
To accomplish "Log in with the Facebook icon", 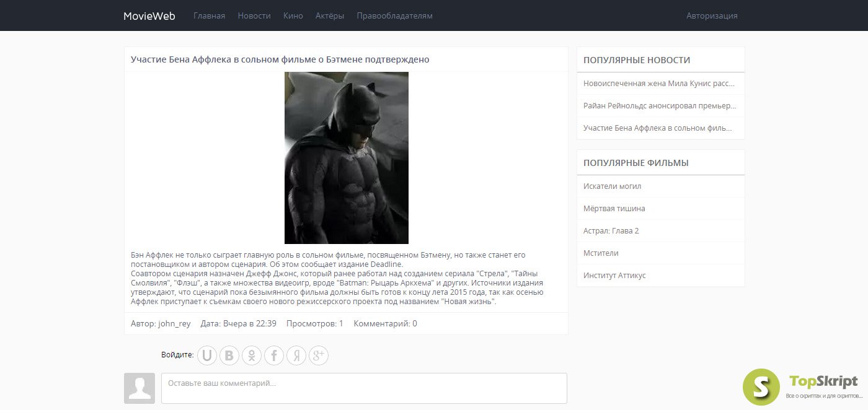I will click(274, 355).
